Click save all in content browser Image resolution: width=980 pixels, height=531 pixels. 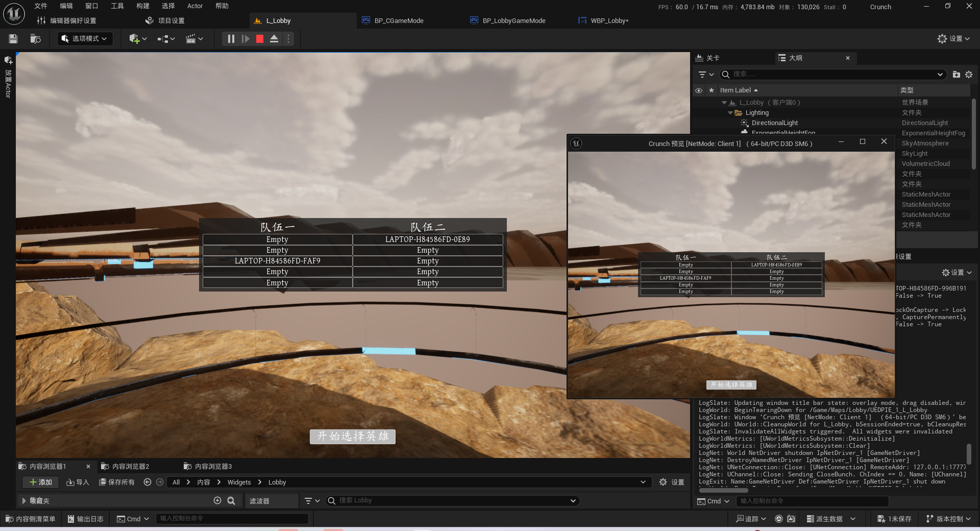[117, 482]
